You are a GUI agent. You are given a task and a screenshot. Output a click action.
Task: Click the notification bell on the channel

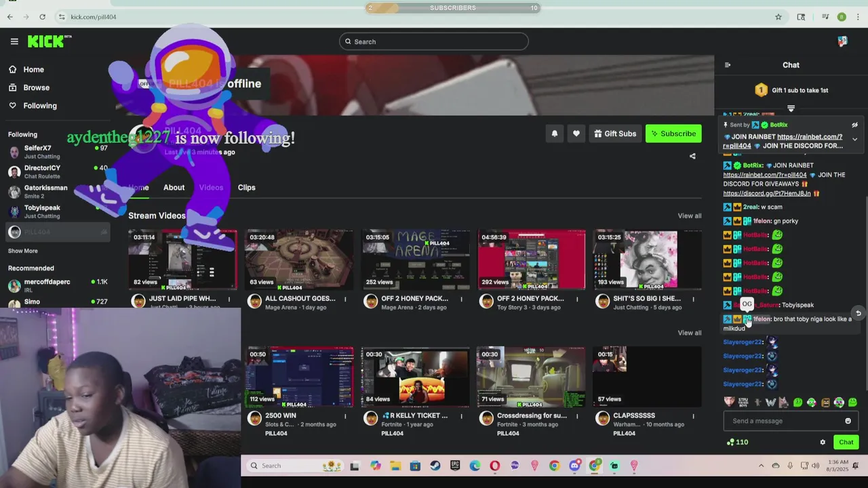[x=555, y=134]
